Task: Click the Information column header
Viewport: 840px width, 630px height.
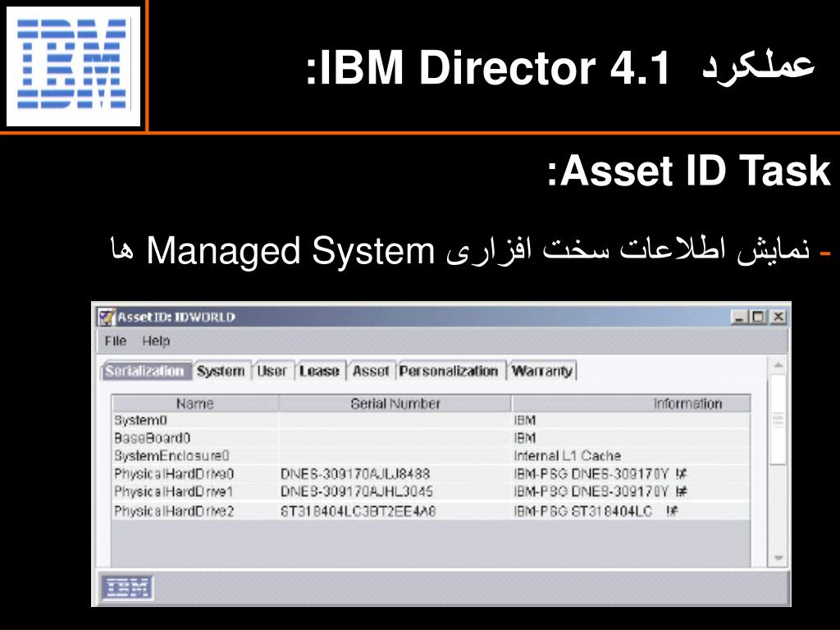Action: [631, 404]
